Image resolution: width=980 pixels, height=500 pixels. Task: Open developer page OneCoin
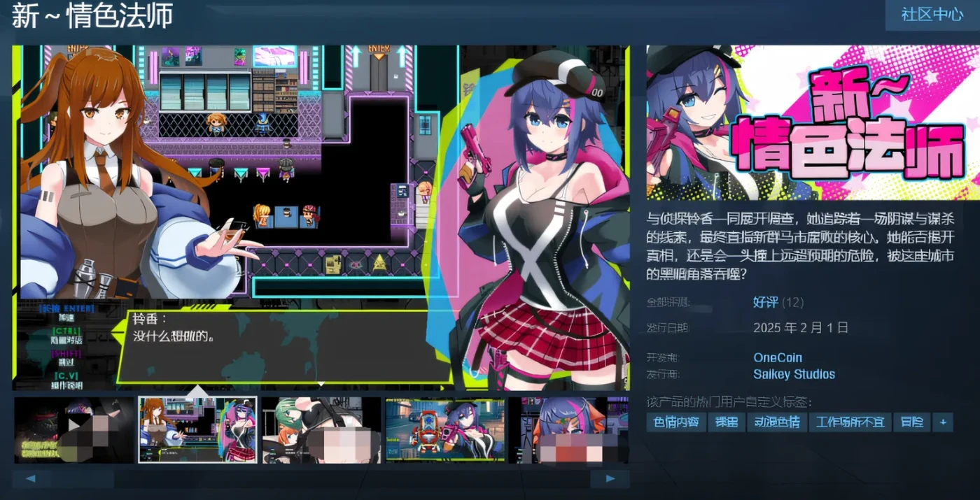point(778,357)
